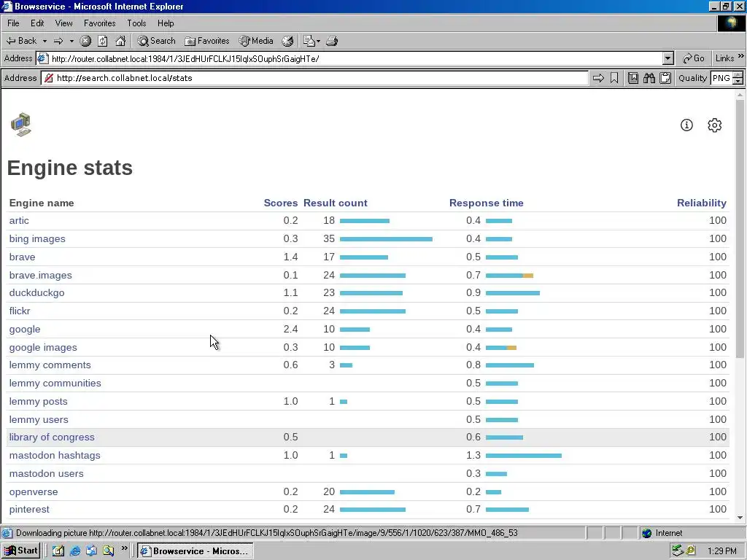Open preferences via the gear icon

click(x=715, y=125)
